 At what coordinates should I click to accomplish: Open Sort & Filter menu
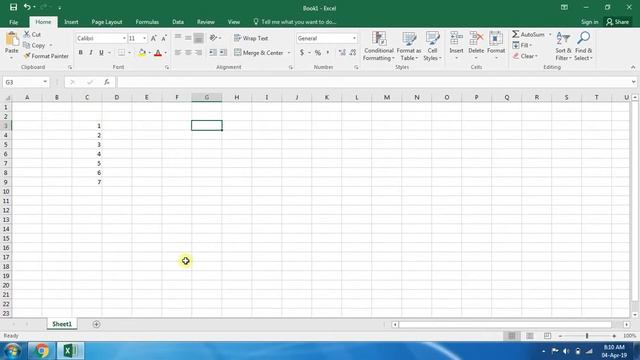click(x=563, y=46)
